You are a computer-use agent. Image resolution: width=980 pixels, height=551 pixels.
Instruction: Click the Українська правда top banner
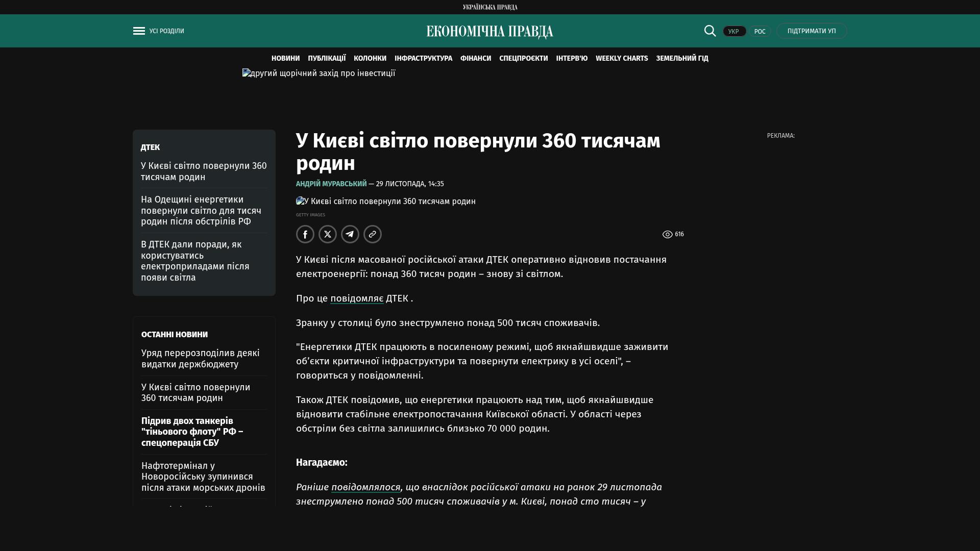[490, 7]
